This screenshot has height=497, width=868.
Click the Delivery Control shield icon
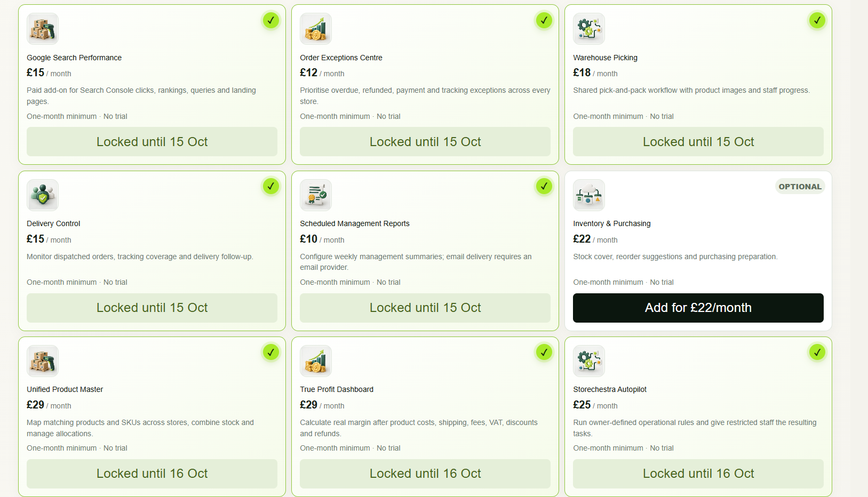(43, 195)
